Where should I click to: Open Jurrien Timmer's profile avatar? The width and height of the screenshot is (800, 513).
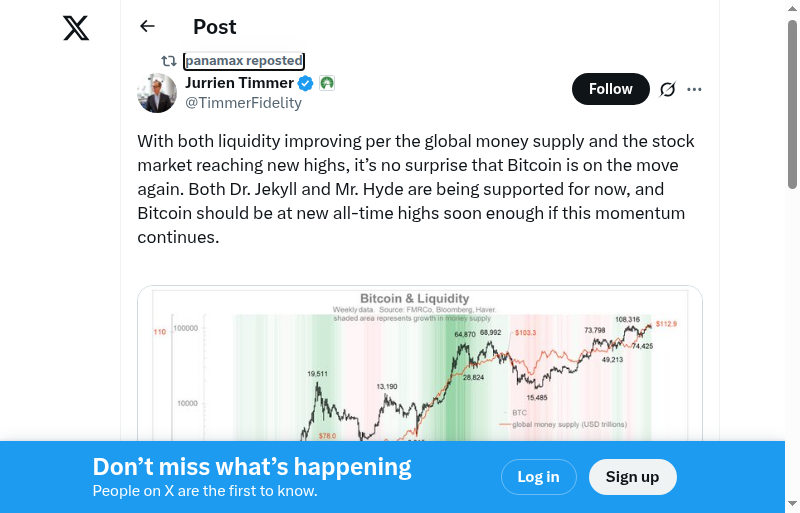pos(157,93)
